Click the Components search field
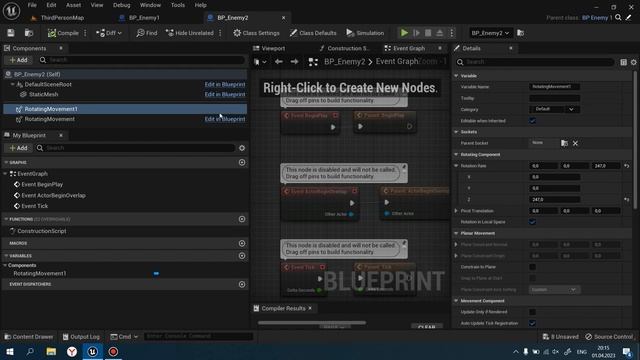Image resolution: width=640 pixels, height=360 pixels. (142, 60)
